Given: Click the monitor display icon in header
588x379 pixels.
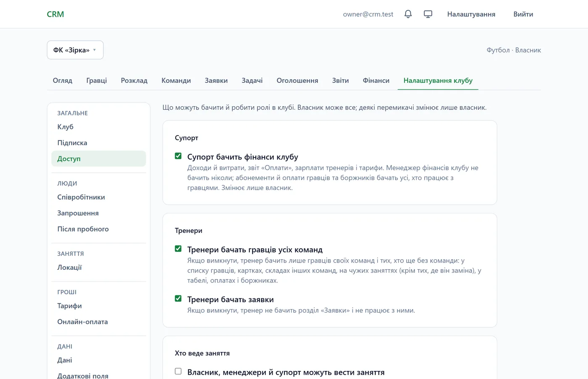Looking at the screenshot, I should pos(428,14).
